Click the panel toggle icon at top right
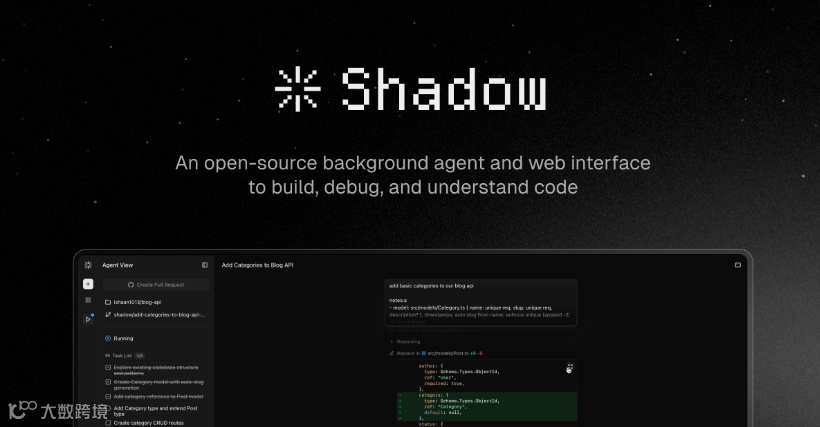Viewport: 820px width, 427px height. [x=738, y=265]
